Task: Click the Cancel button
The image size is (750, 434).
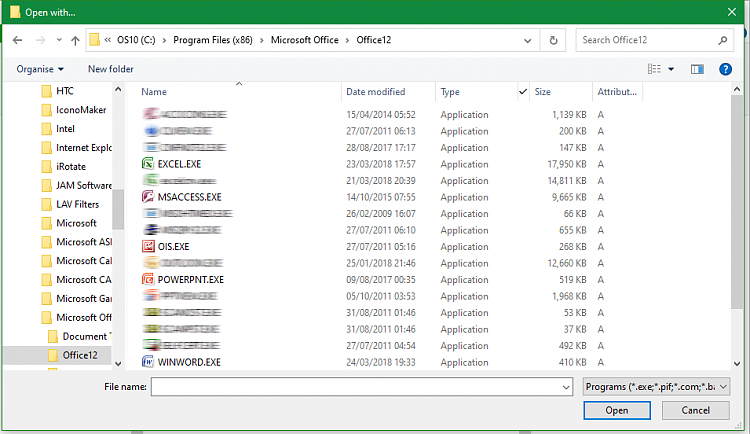Action: [x=695, y=410]
